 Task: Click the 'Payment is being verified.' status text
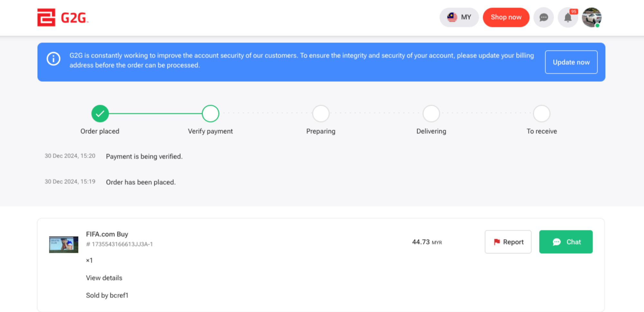point(144,156)
